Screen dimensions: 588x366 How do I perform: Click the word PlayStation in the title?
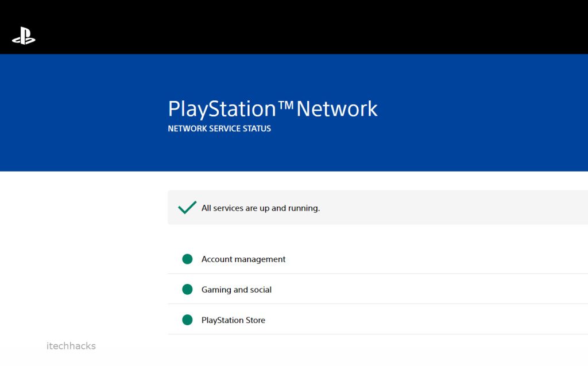pos(222,109)
